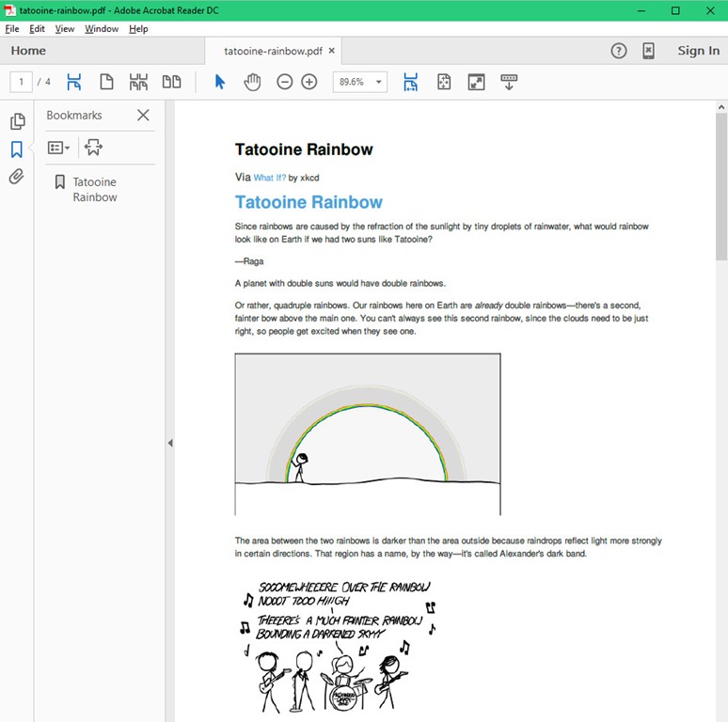Find the current bookmark icon
The height and width of the screenshot is (722, 728).
coord(93,148)
